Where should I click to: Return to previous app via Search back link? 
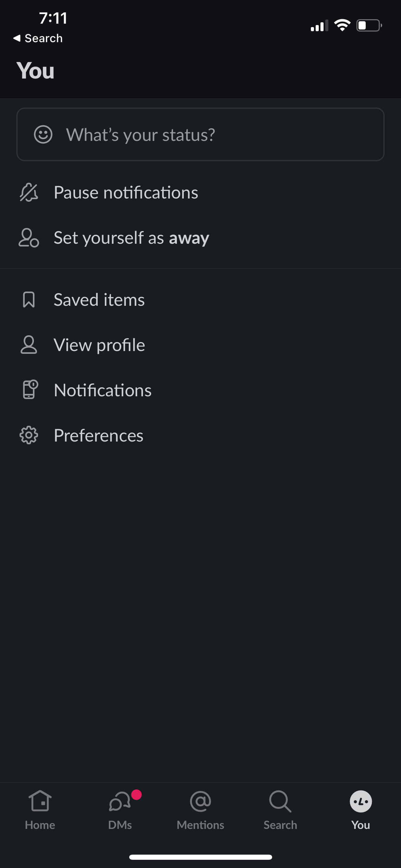click(x=38, y=38)
